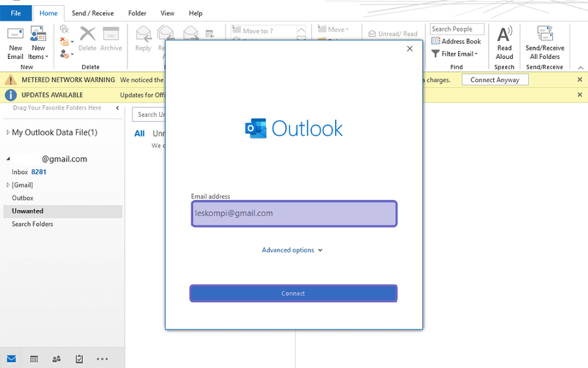Start Read Aloud speech

[504, 43]
